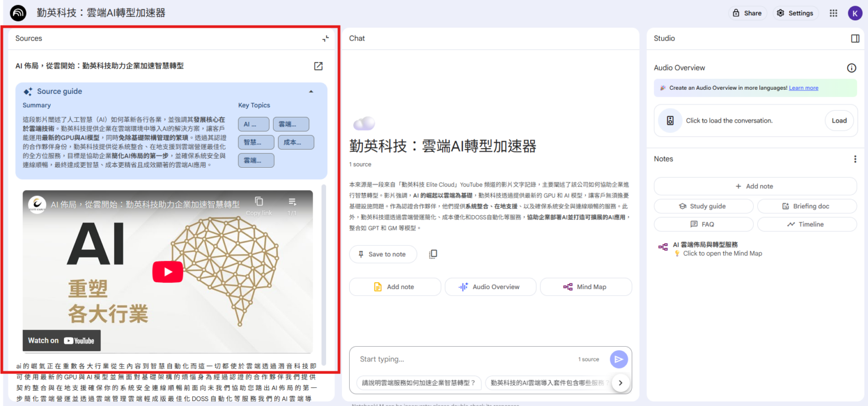This screenshot has height=406, width=868.
Task: Click the Load audio conversation button
Action: [839, 120]
